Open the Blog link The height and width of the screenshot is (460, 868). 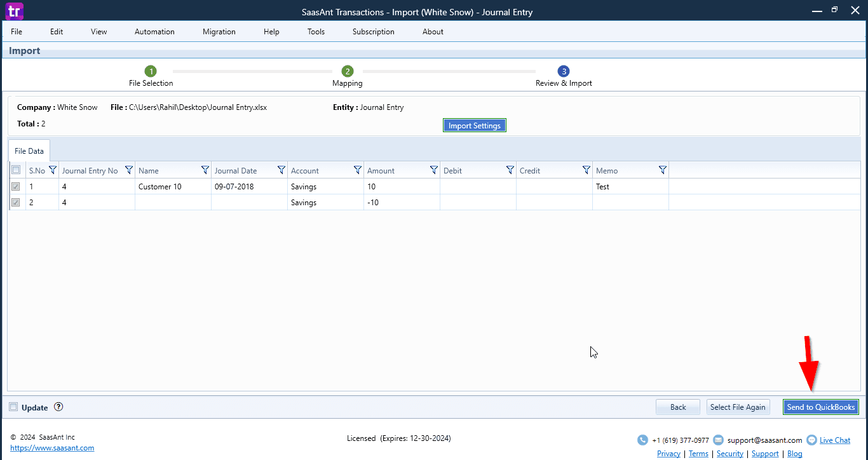tap(795, 454)
